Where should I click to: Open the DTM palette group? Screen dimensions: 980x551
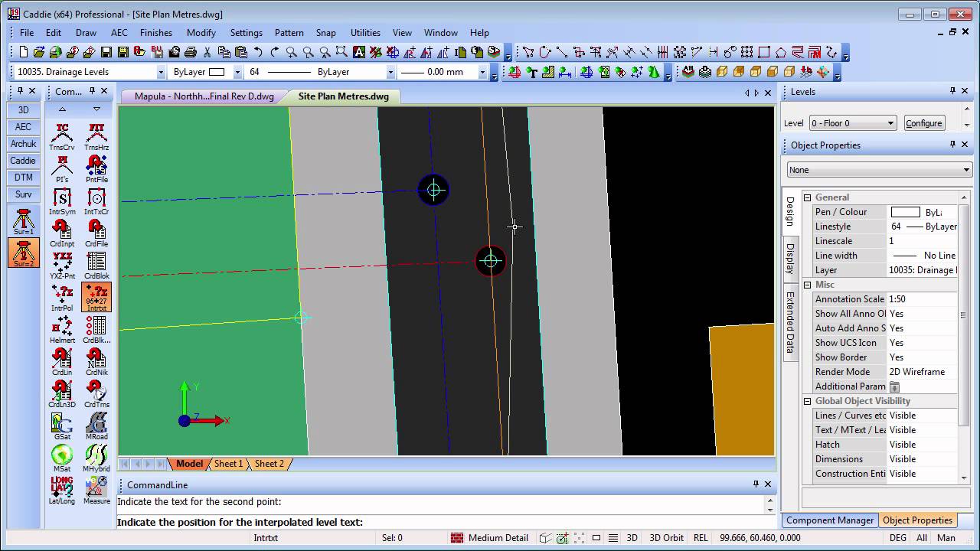tap(24, 178)
